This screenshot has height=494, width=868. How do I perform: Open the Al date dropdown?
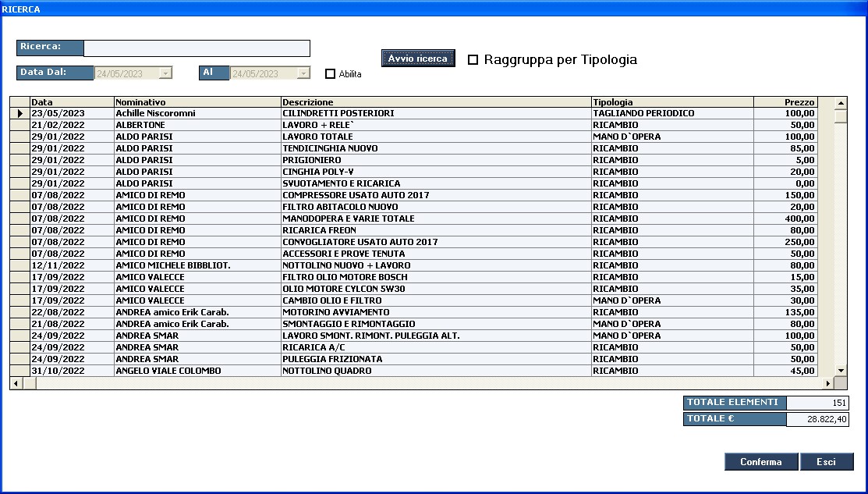[x=303, y=73]
